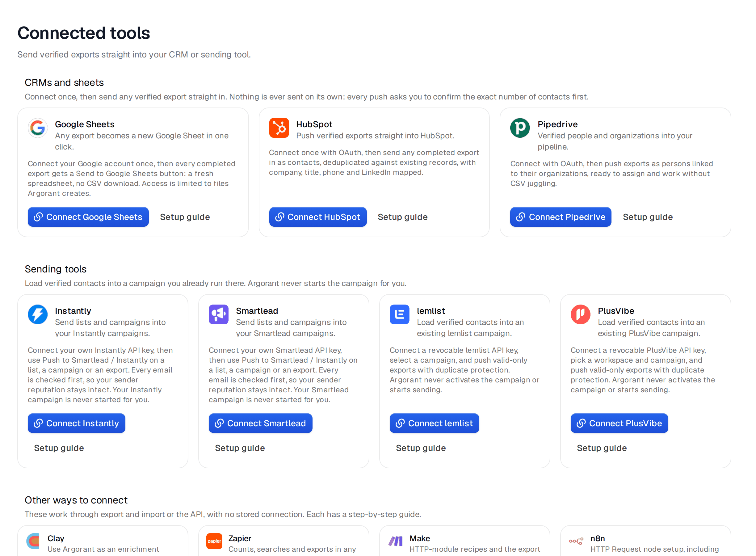Click the 'Connected tools' page title
Image resolution: width=756 pixels, height=556 pixels.
point(84,33)
